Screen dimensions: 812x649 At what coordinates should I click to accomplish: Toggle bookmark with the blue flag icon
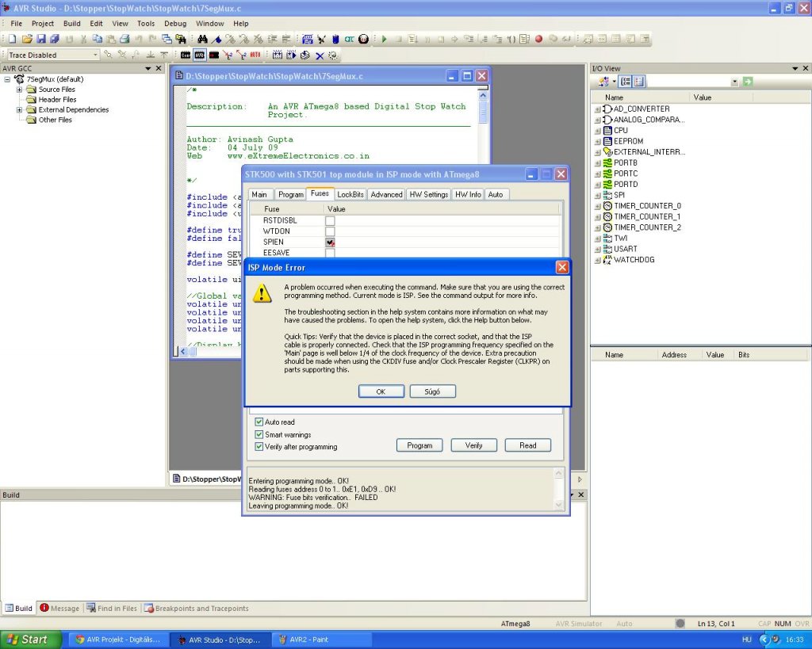[x=216, y=39]
